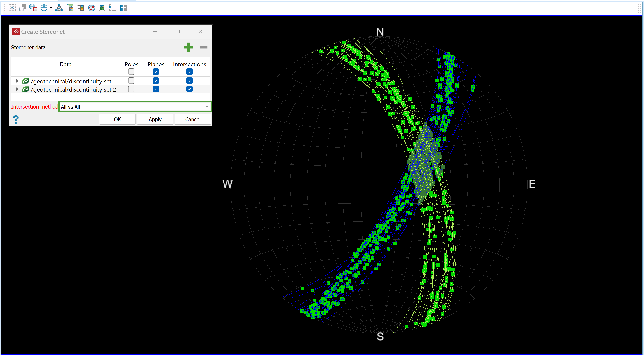Click the Apply button
The height and width of the screenshot is (355, 644).
[155, 119]
